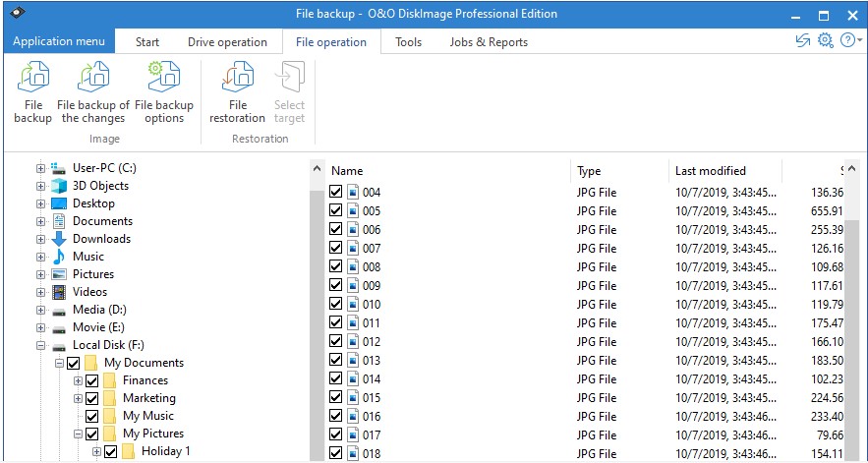
Task: Click the O&O DiskImage logo in title bar
Action: (x=18, y=13)
